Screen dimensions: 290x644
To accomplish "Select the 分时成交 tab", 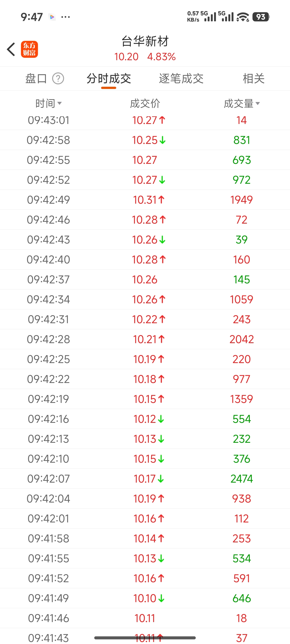I will 109,78.
